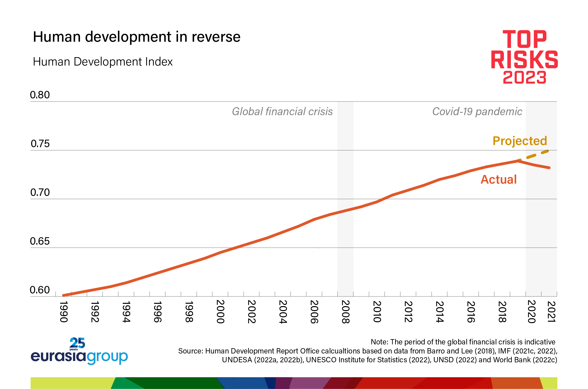Click the 0.80 y-axis value label
Viewport: 588px width, 389px height.
(x=40, y=95)
